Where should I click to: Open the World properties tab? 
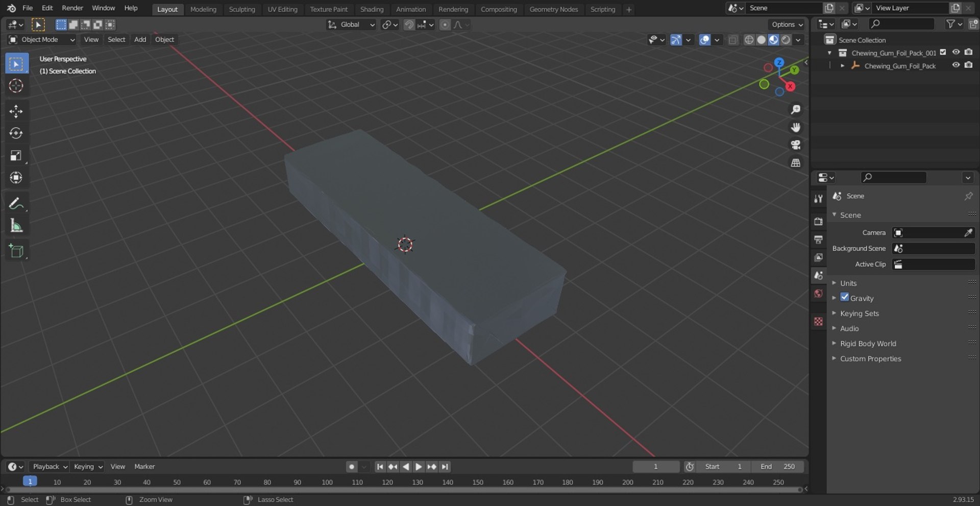819,294
